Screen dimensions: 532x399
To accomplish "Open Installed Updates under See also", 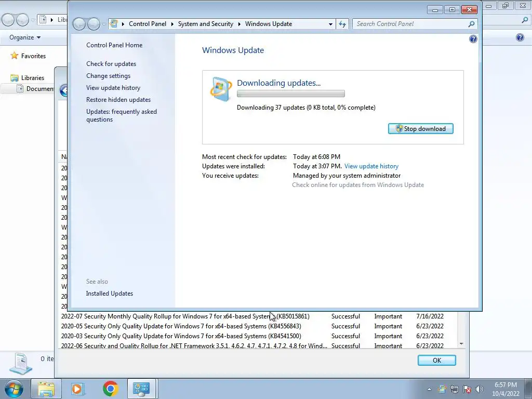I will pyautogui.click(x=109, y=294).
